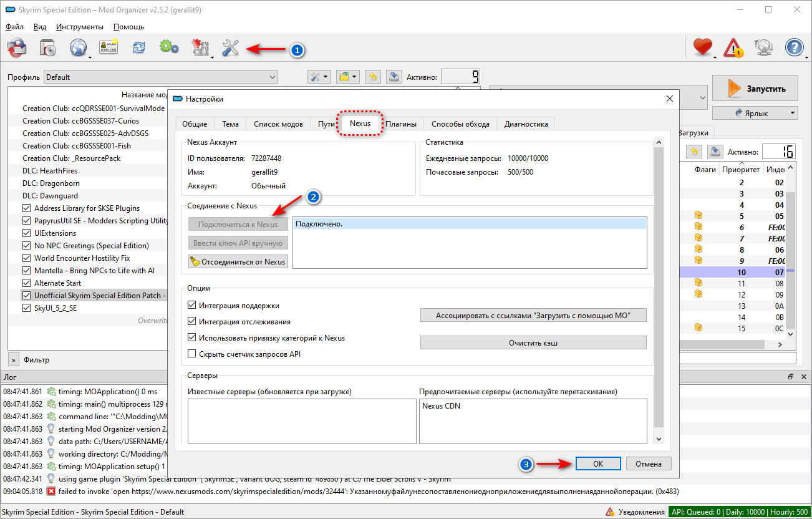Disable the UIExtensions mod checkbox
The width and height of the screenshot is (812, 519).
(x=27, y=233)
